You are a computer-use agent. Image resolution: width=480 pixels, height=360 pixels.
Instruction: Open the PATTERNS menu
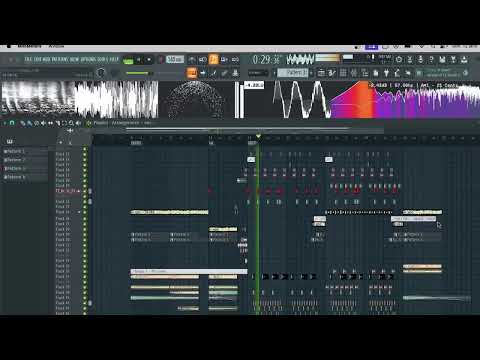point(60,60)
